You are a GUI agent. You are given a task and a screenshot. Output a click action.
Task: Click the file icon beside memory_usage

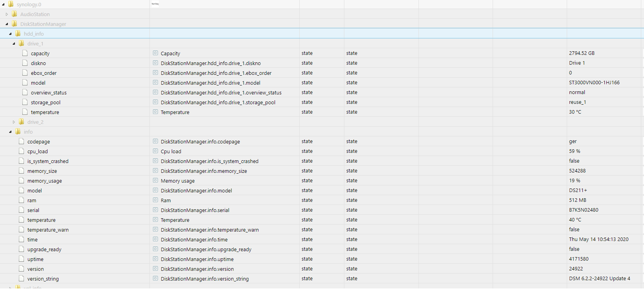22,180
